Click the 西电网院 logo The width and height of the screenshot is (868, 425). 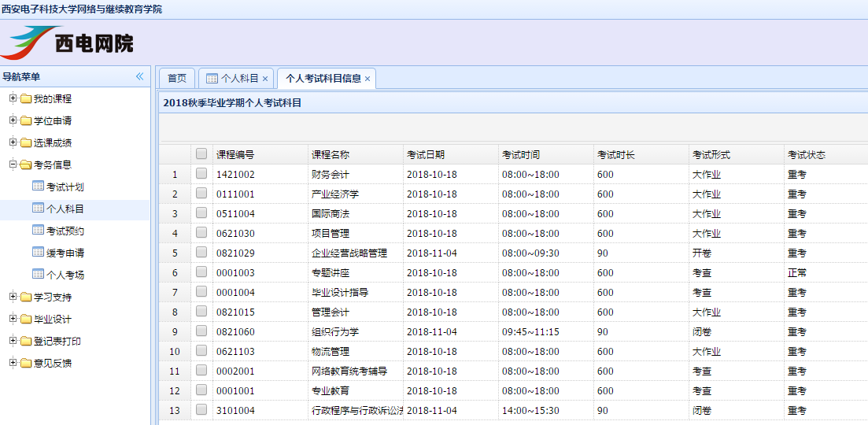pos(68,43)
